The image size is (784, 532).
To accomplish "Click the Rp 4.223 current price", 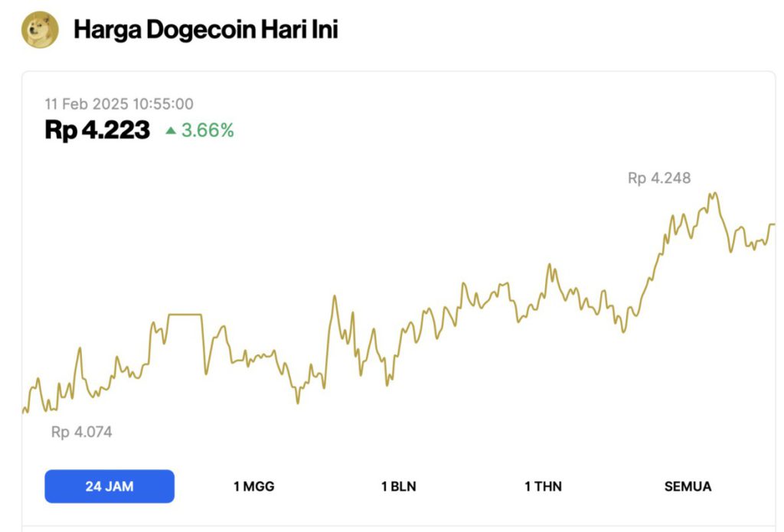I will (97, 130).
